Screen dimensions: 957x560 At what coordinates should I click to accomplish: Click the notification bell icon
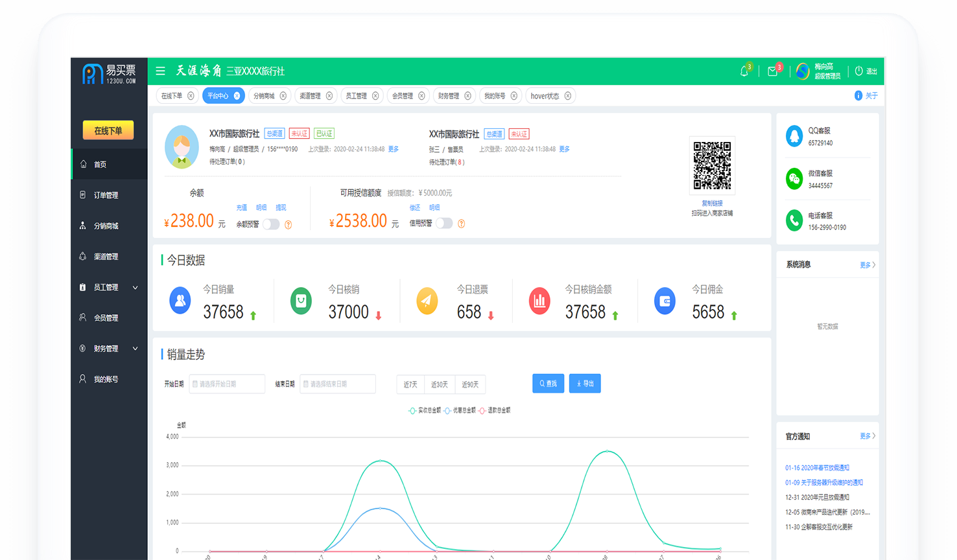[x=744, y=71]
